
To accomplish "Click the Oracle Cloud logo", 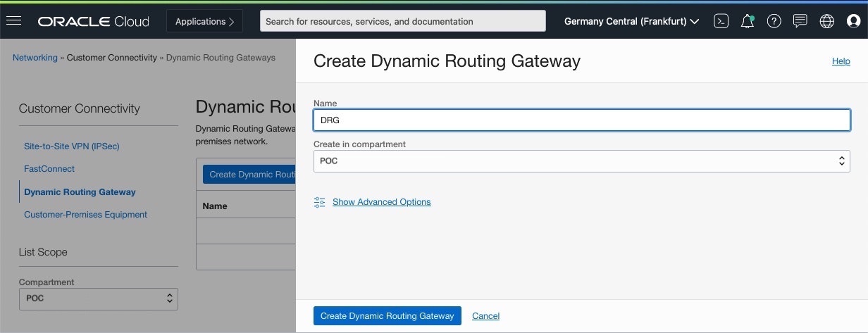I will [94, 22].
